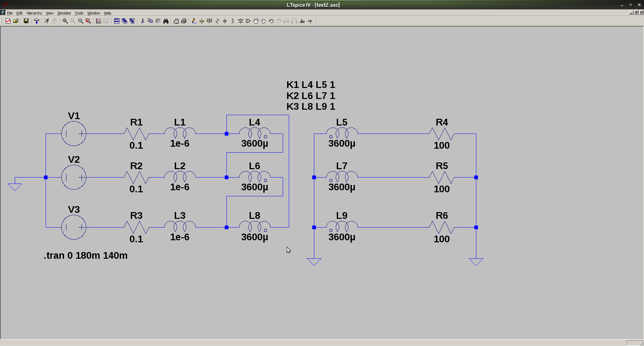Image resolution: width=644 pixels, height=346 pixels.
Task: Select the Place Text Aa tool
Action: [x=302, y=21]
